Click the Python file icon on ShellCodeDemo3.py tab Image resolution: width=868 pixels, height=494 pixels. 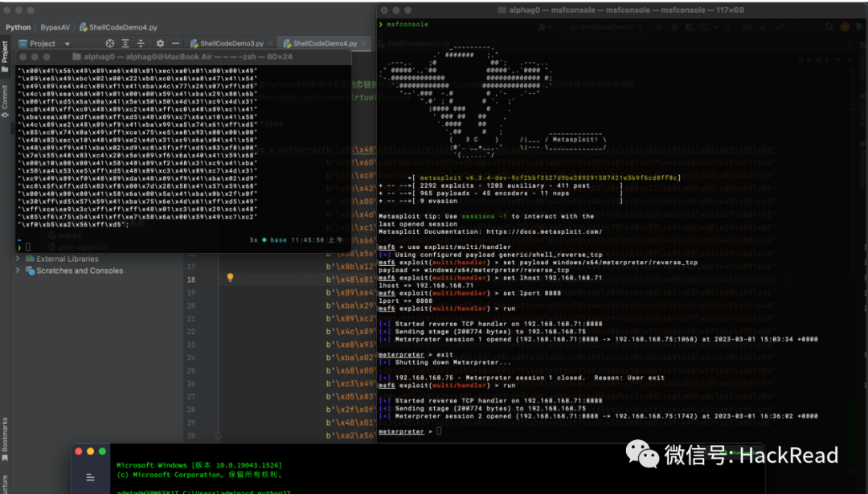click(194, 43)
